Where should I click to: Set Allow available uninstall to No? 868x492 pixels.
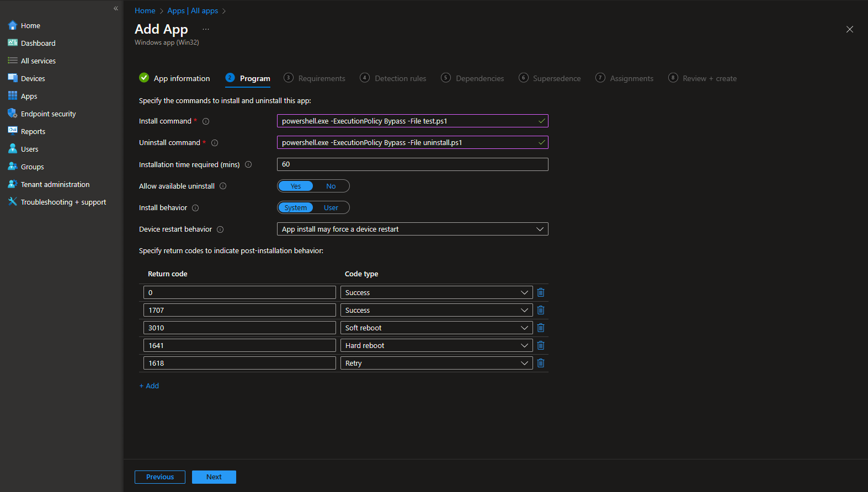pyautogui.click(x=331, y=186)
